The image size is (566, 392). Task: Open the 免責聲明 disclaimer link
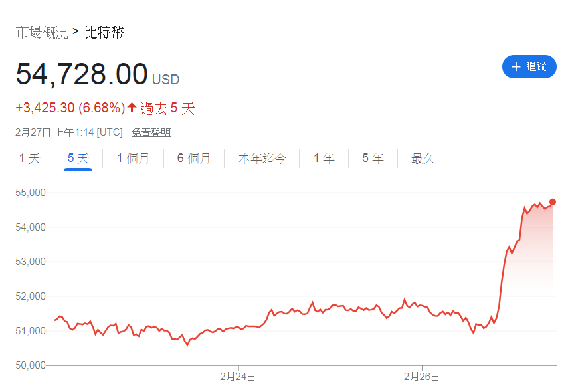point(151,132)
